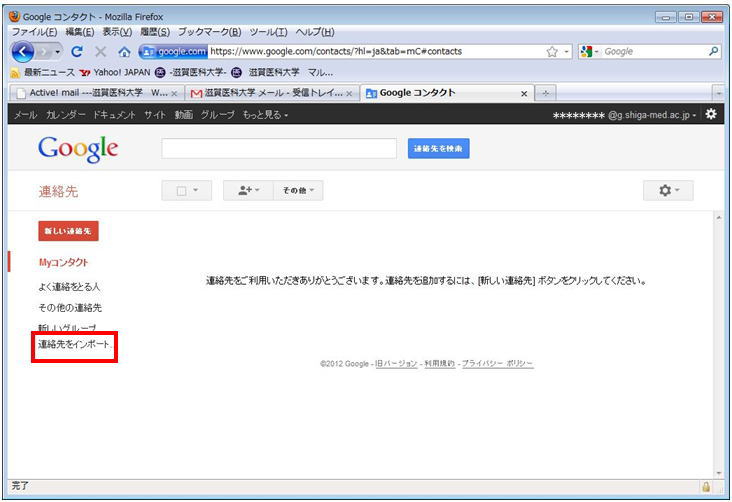Open the プライバシー ポリシー footer link
This screenshot has width=732, height=502.
pyautogui.click(x=498, y=364)
